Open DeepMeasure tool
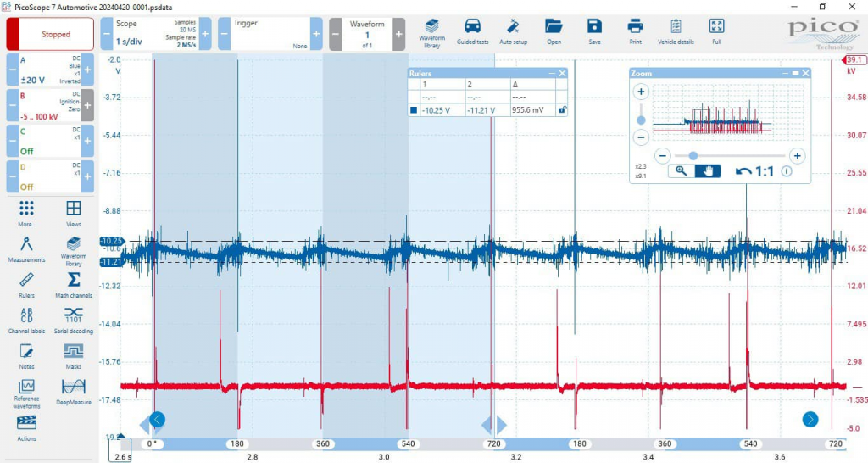The width and height of the screenshot is (868, 463). pyautogui.click(x=73, y=390)
